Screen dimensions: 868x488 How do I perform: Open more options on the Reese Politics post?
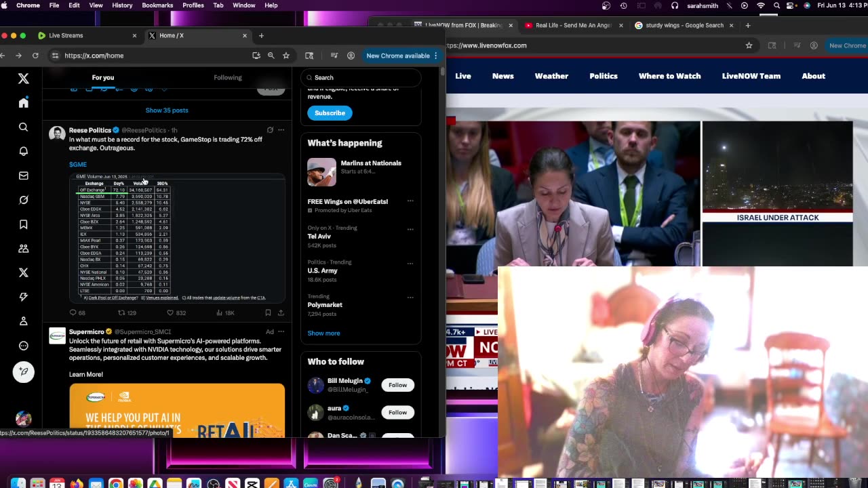[281, 130]
